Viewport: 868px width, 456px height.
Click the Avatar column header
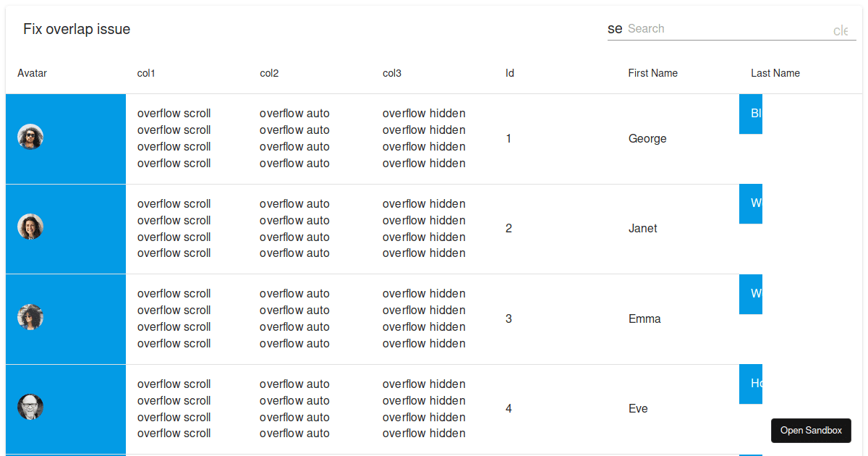32,73
